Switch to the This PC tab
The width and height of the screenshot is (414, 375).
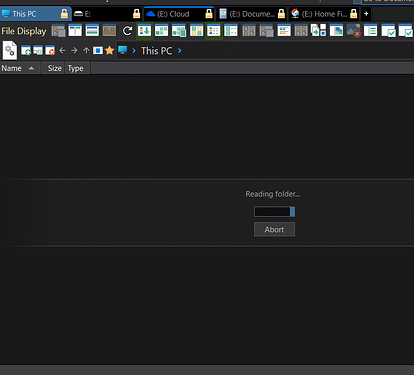tap(36, 14)
